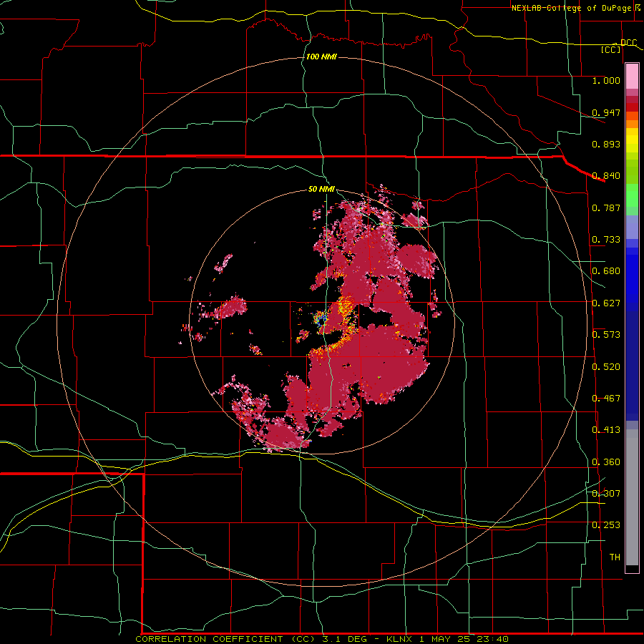Image resolution: width=644 pixels, height=644 pixels.
Task: Click the 50 NMI range ring label
Action: (321, 189)
